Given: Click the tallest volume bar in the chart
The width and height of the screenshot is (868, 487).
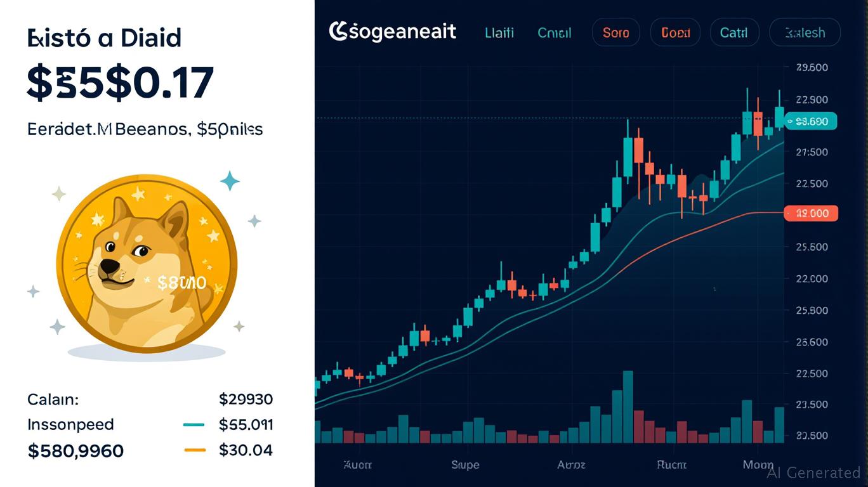Looking at the screenshot, I should [x=628, y=406].
